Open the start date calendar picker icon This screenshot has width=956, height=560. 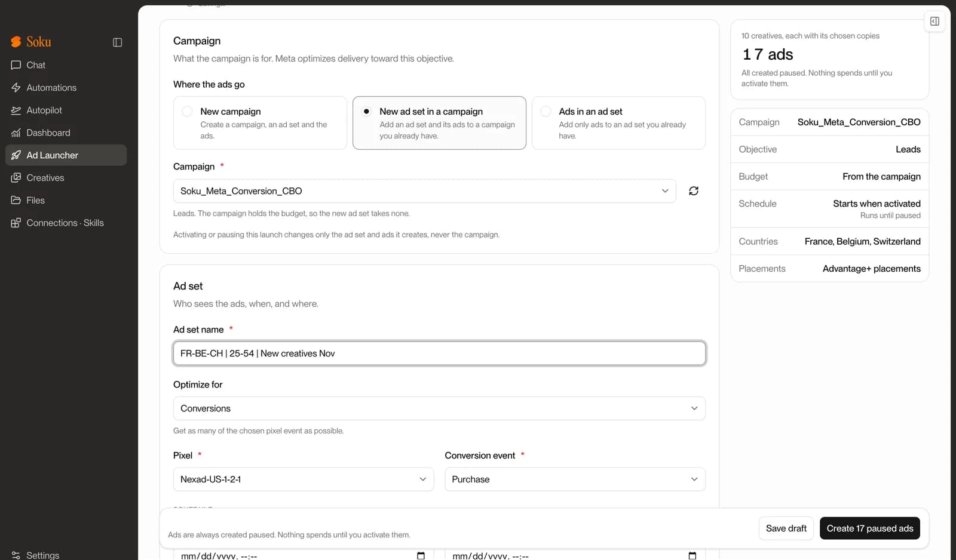[421, 556]
